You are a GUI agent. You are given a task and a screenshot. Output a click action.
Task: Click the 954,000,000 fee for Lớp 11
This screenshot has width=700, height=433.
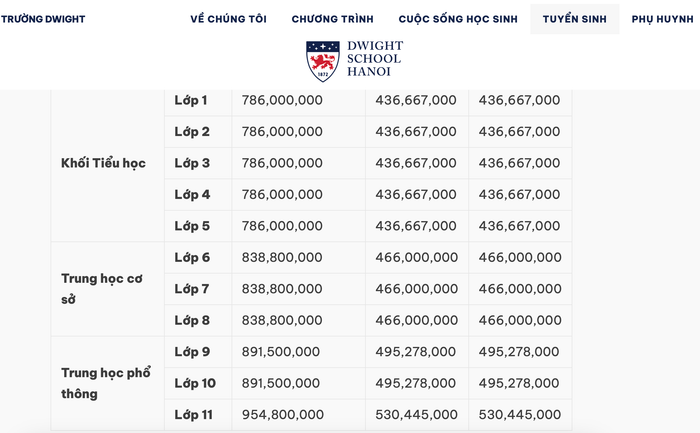click(x=282, y=414)
